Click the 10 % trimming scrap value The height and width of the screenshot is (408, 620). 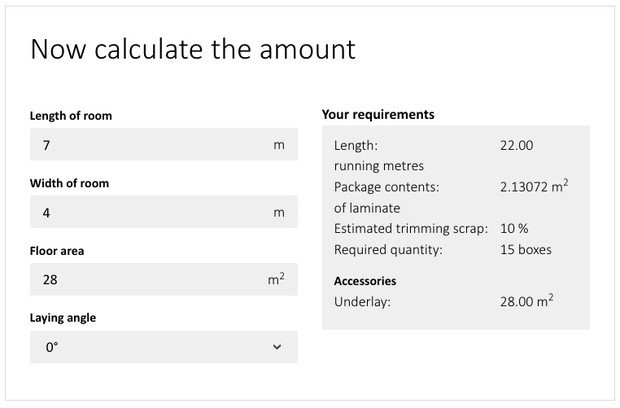click(514, 228)
